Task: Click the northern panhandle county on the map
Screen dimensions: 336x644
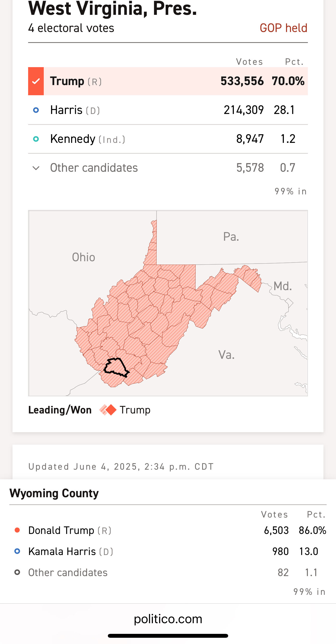Action: click(154, 226)
